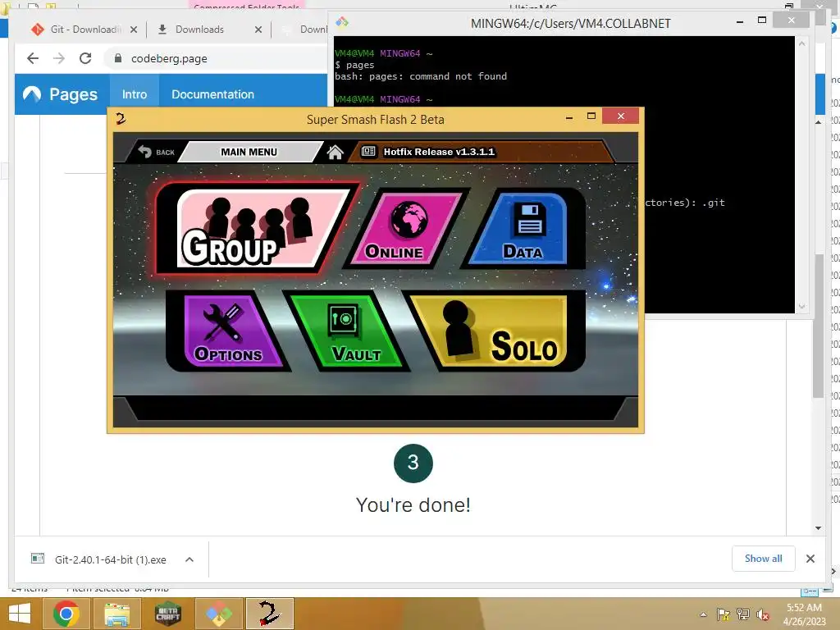The width and height of the screenshot is (840, 630).
Task: Click the Action Center flag tray icon
Action: coord(723,614)
